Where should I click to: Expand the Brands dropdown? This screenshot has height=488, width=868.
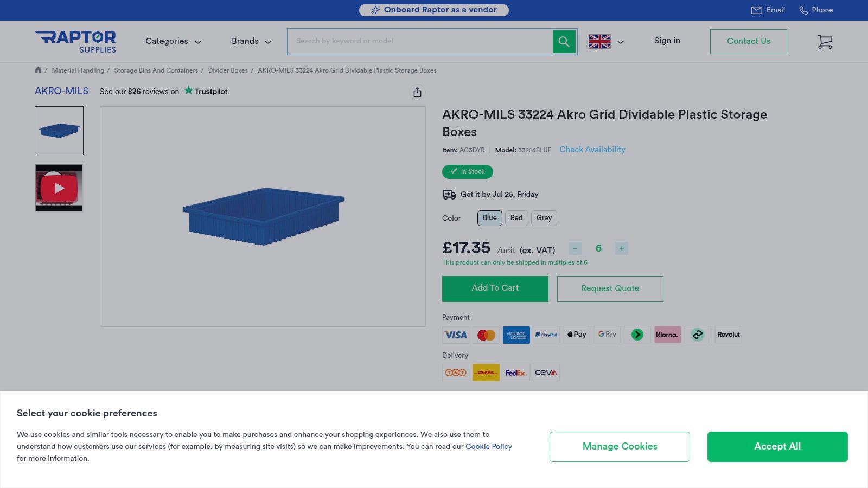click(251, 41)
